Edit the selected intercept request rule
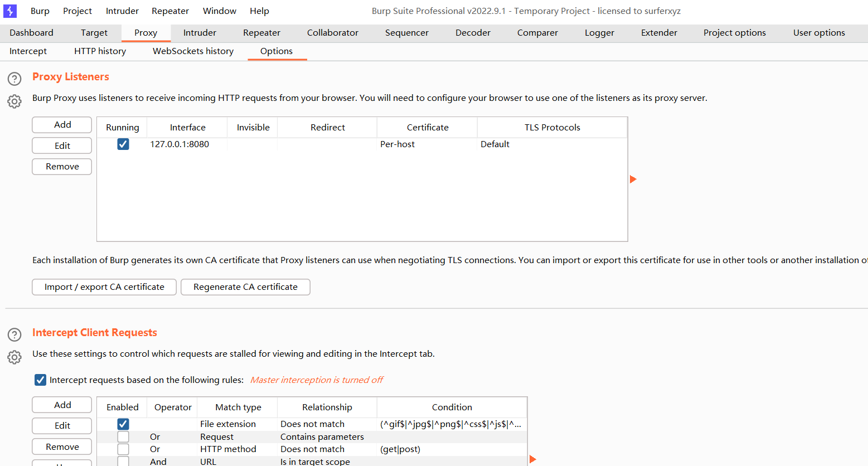This screenshot has height=466, width=868. [62, 426]
